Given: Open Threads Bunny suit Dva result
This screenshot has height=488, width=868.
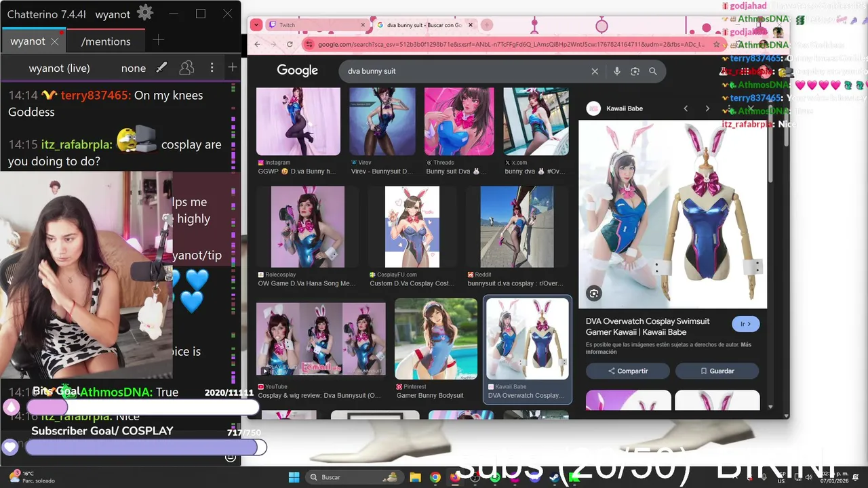Looking at the screenshot, I should point(459,131).
